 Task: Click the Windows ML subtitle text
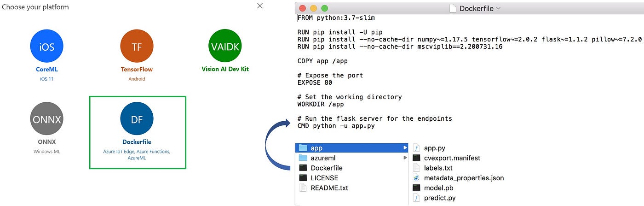click(46, 152)
